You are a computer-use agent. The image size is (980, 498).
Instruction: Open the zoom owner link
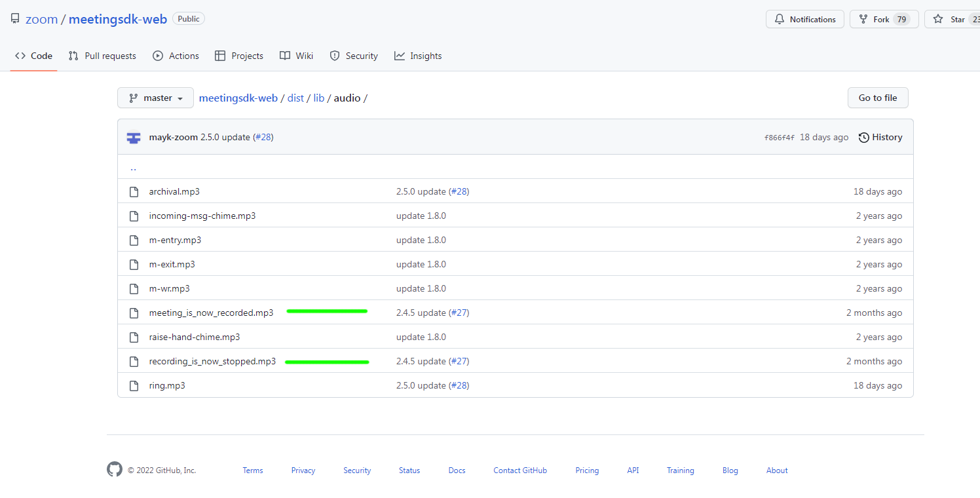click(42, 19)
